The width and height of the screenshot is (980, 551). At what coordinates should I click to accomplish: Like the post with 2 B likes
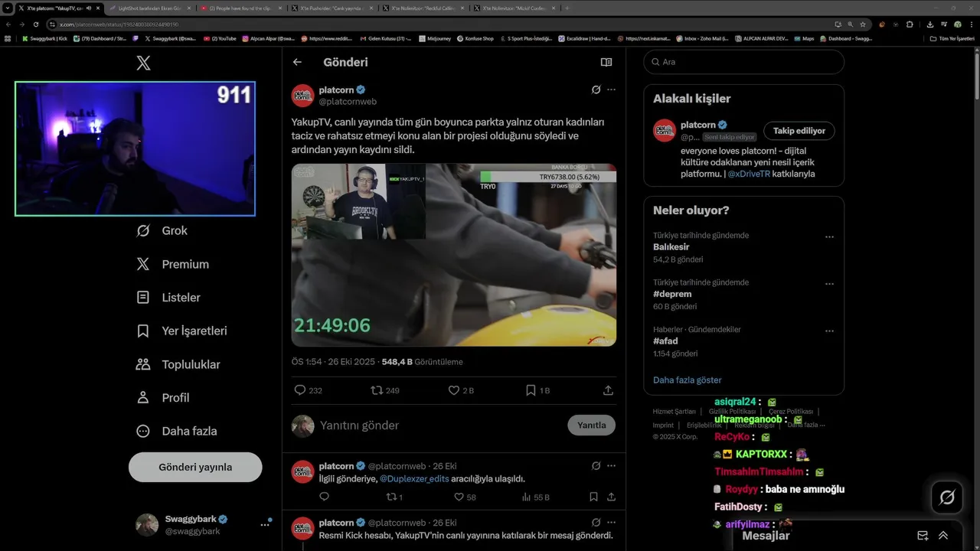tap(453, 390)
